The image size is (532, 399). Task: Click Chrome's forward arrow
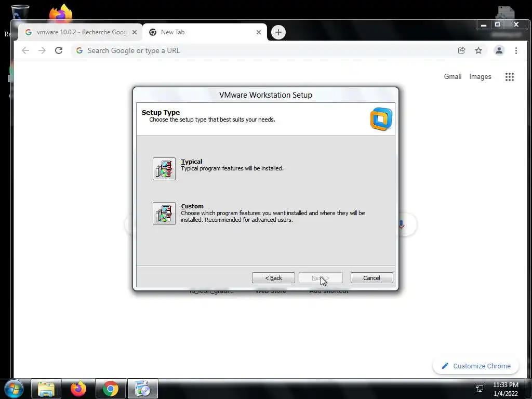coord(42,50)
